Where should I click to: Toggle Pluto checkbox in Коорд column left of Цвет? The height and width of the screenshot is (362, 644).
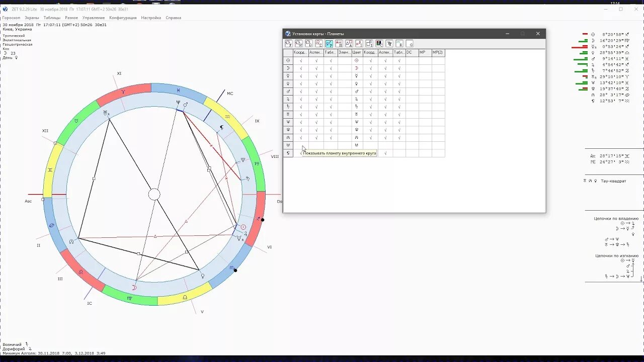point(301,130)
